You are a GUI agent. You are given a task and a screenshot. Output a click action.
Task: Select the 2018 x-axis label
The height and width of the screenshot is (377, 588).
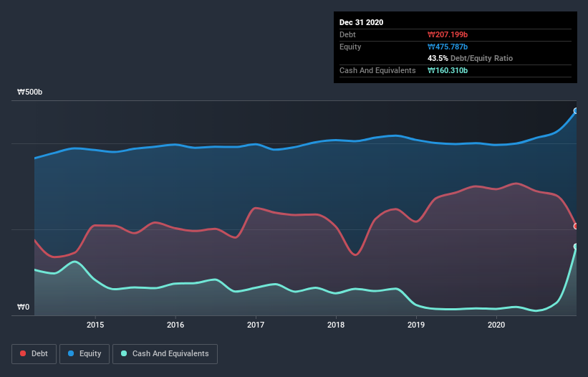coord(336,325)
